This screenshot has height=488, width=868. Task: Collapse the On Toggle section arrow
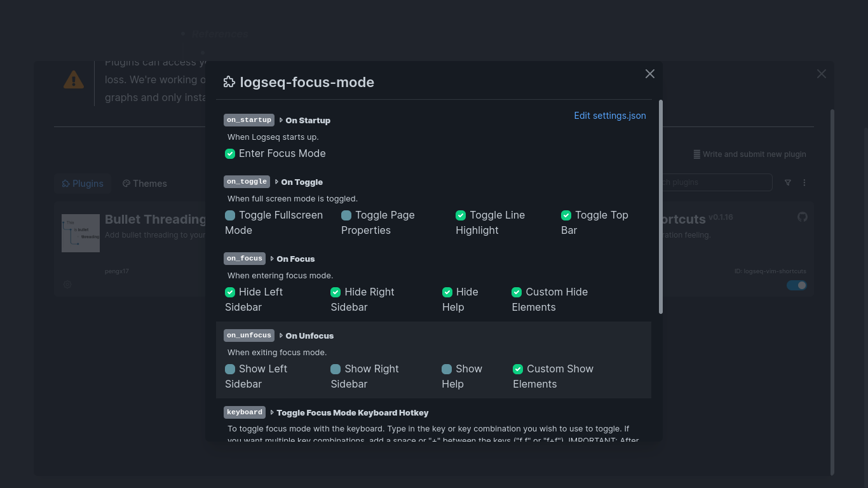(276, 182)
